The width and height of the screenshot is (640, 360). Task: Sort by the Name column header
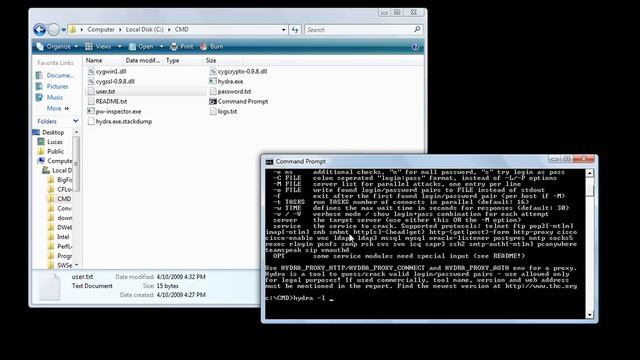pos(94,60)
